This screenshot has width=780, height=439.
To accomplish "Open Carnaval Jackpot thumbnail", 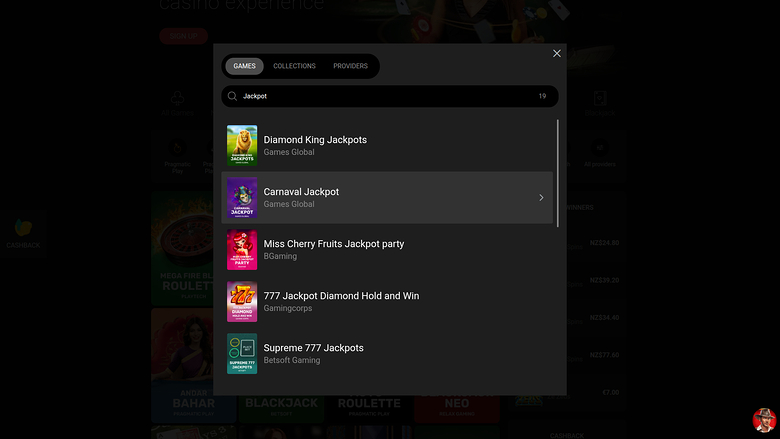I will pyautogui.click(x=242, y=197).
